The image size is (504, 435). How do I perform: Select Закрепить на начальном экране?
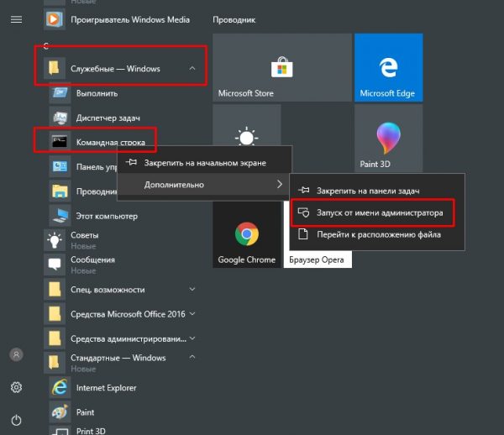(x=204, y=163)
